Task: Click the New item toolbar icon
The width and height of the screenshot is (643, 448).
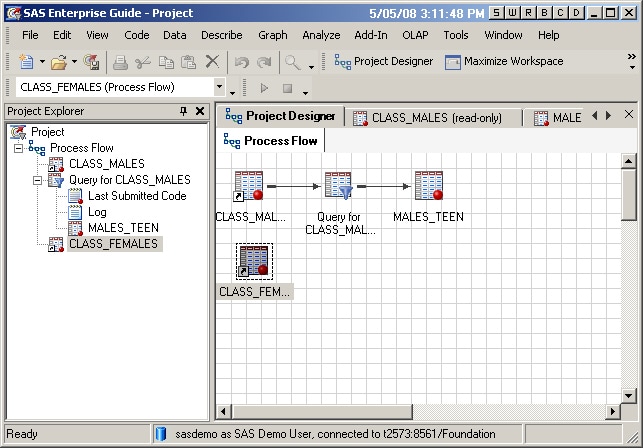Action: [x=25, y=62]
